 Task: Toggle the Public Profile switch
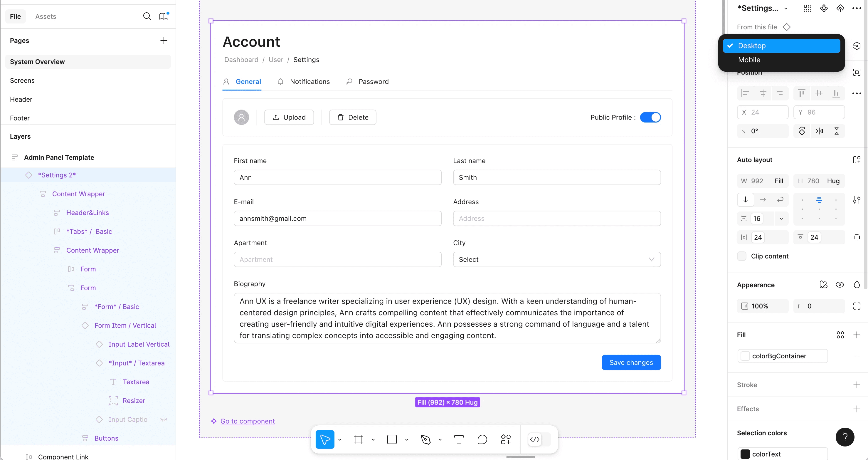pyautogui.click(x=650, y=117)
